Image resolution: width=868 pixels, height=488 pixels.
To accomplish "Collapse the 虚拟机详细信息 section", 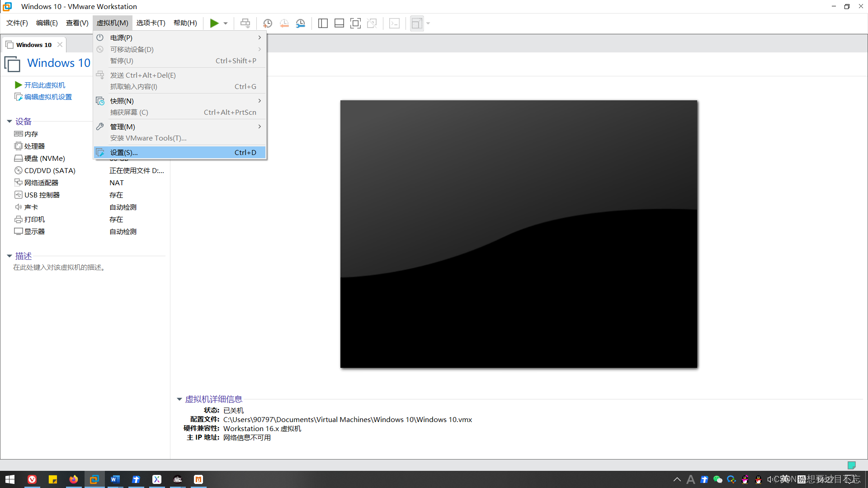I will click(179, 399).
